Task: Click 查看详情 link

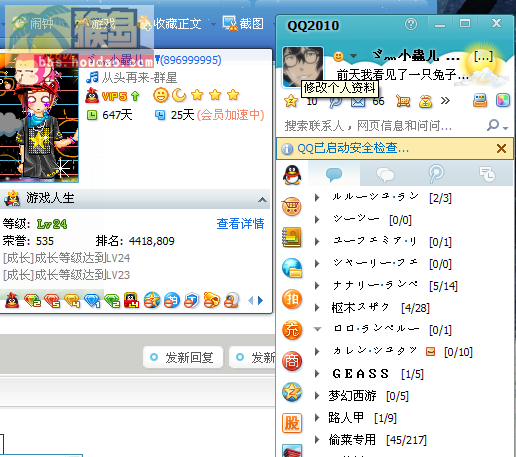Action: tap(240, 224)
